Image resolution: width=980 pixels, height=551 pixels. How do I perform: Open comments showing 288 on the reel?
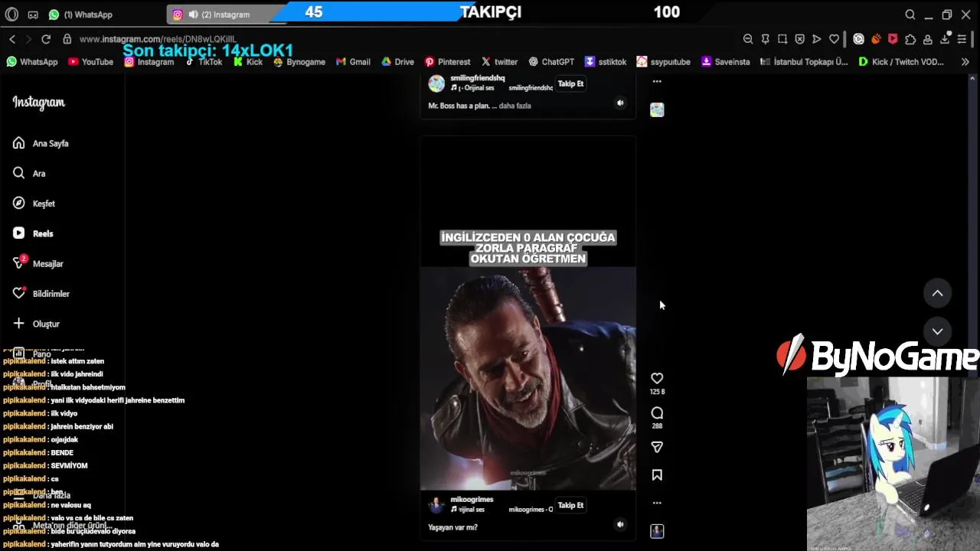pos(657,413)
